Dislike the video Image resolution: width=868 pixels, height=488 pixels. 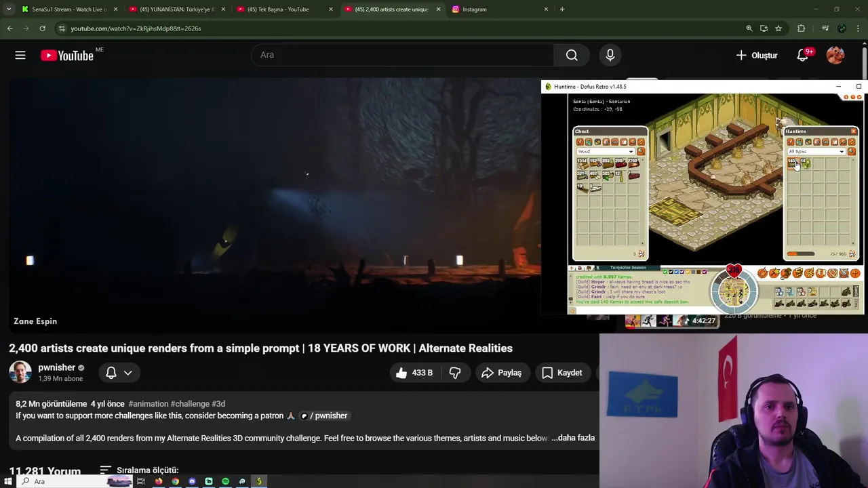click(455, 373)
